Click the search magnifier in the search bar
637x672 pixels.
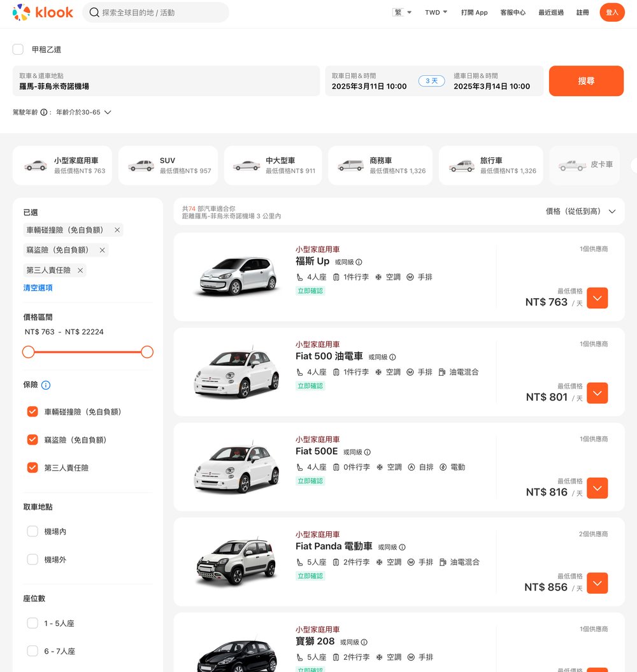click(x=94, y=12)
